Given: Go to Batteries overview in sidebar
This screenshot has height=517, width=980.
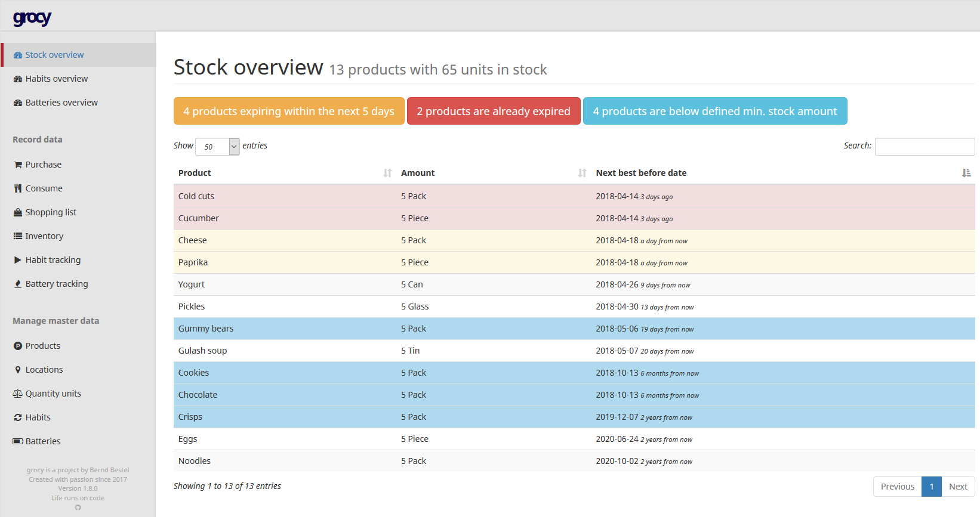Looking at the screenshot, I should pyautogui.click(x=61, y=103).
